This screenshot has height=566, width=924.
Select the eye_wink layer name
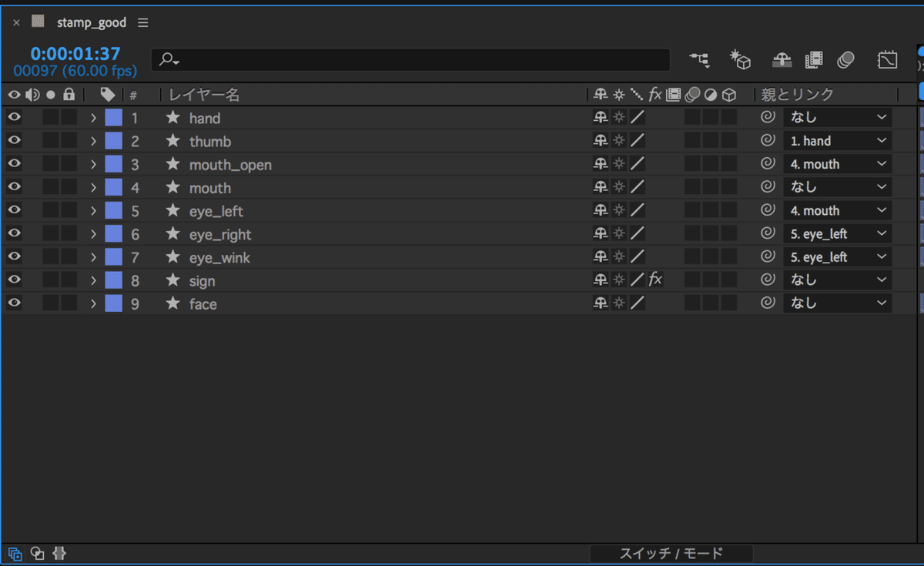click(x=219, y=257)
